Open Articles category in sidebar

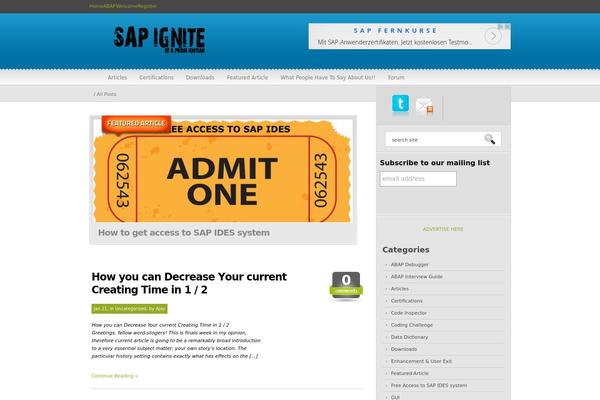[x=399, y=289]
